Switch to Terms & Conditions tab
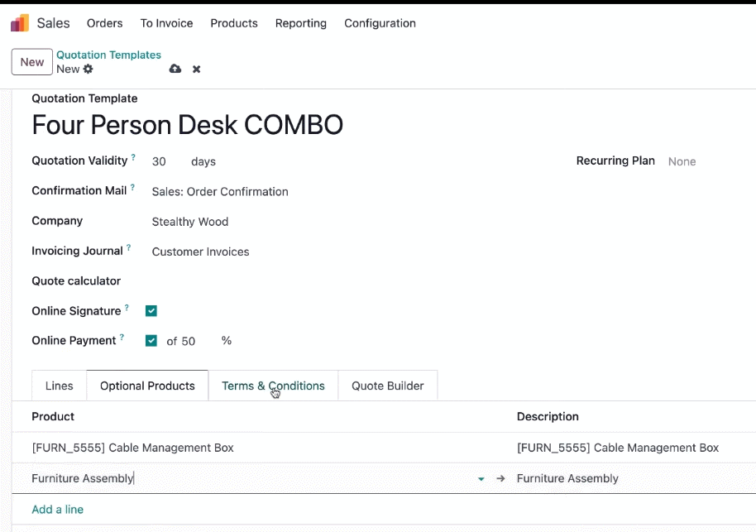Screen dimensions: 756x532 tap(273, 386)
